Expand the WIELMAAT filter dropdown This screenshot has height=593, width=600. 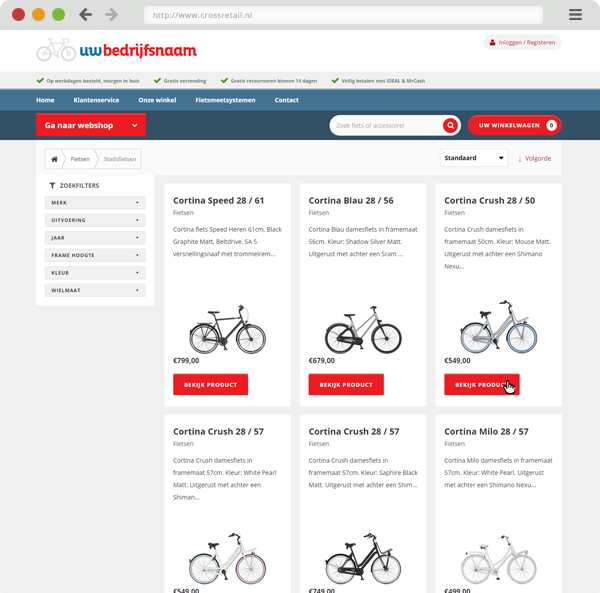95,290
